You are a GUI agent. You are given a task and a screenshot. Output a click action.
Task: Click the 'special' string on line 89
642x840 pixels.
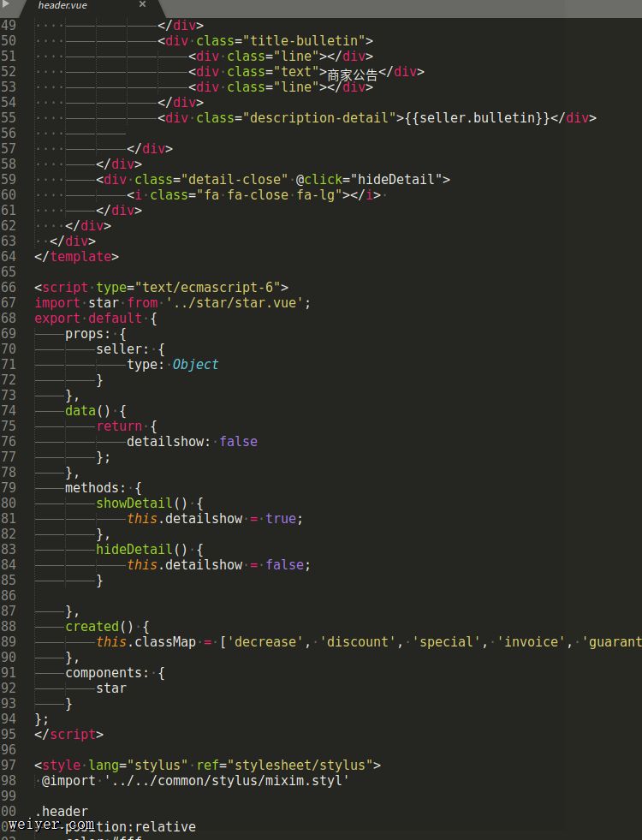[447, 642]
